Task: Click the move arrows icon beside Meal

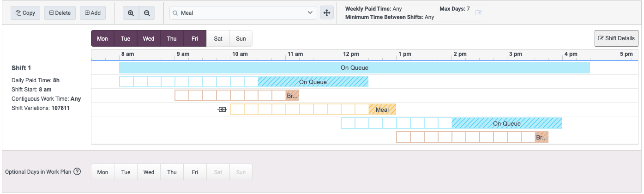Action: [327, 13]
